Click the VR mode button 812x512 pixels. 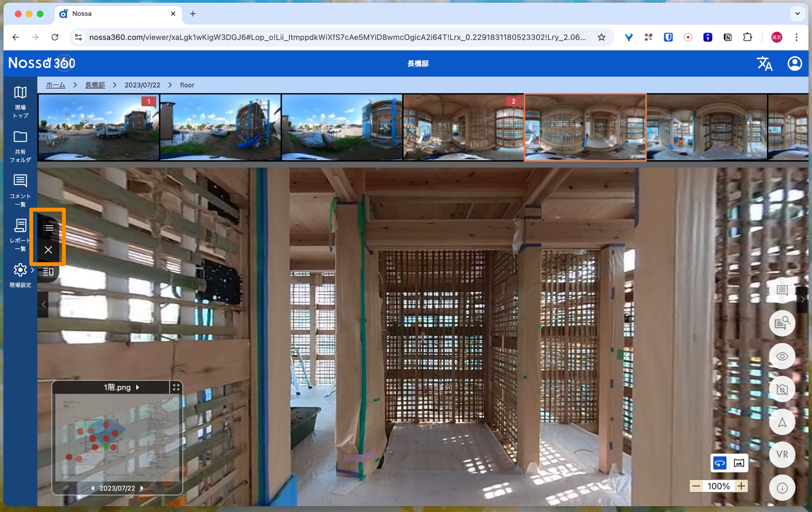coord(782,454)
